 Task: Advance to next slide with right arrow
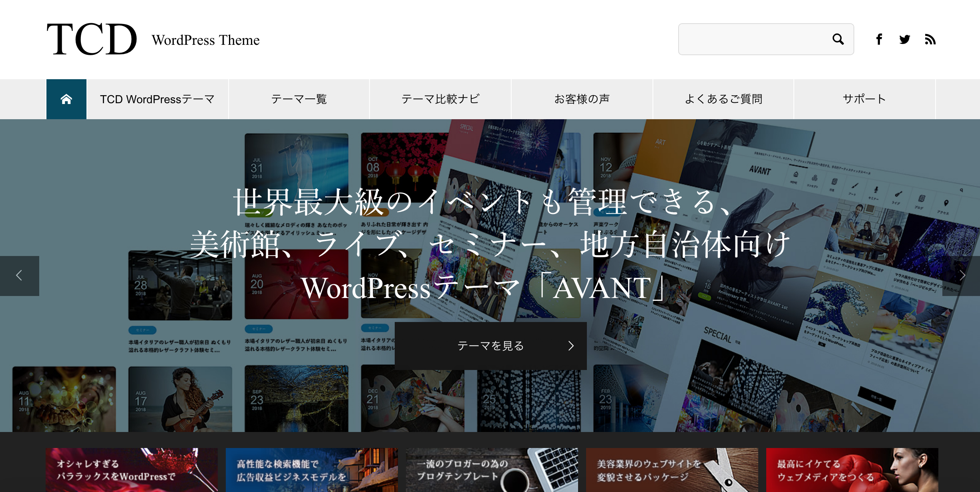pos(962,276)
